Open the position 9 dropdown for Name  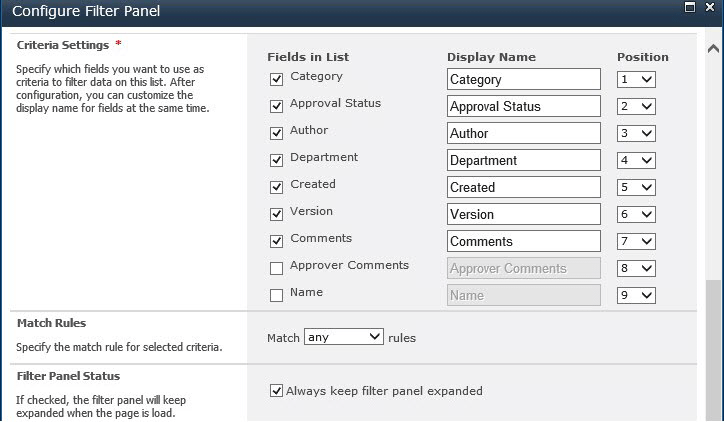636,295
